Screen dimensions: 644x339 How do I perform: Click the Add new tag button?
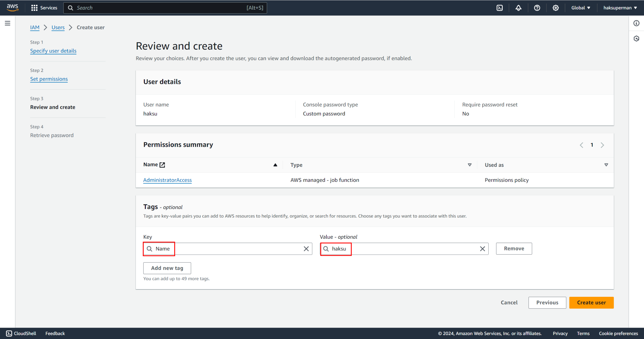(x=167, y=268)
